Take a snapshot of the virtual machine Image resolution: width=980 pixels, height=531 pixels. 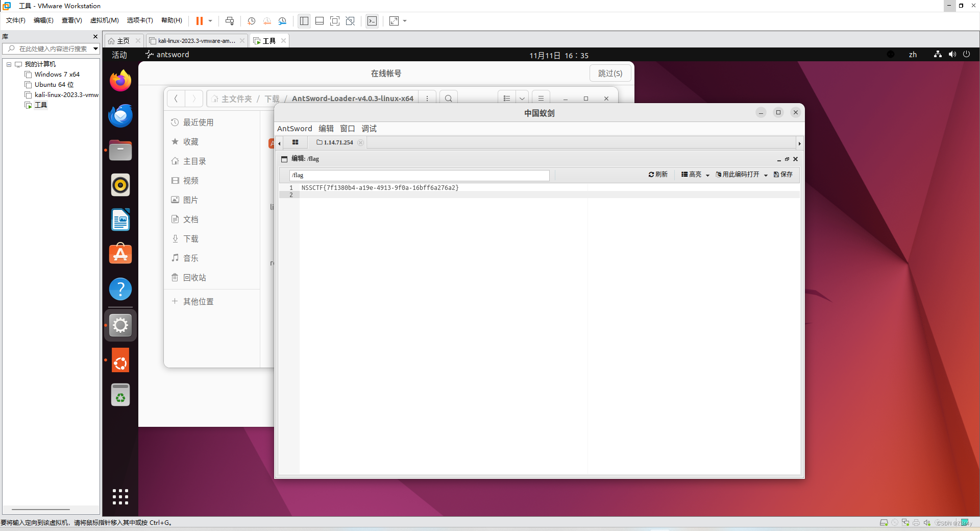[x=251, y=21]
